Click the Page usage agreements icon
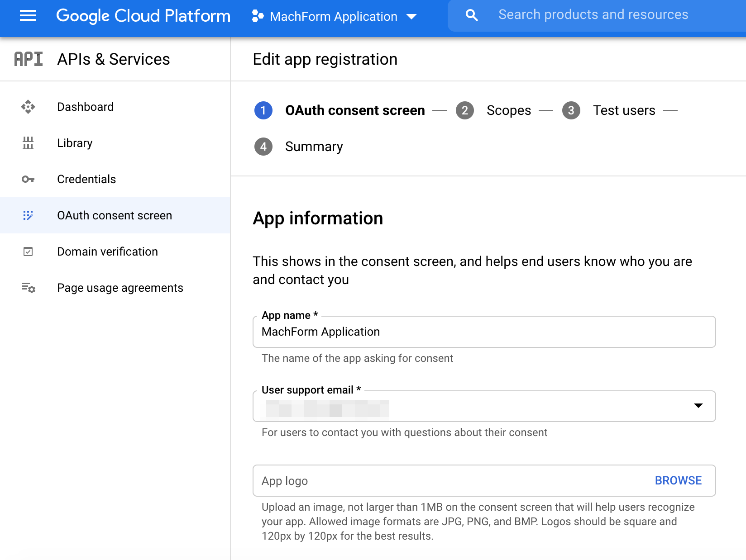 click(28, 288)
